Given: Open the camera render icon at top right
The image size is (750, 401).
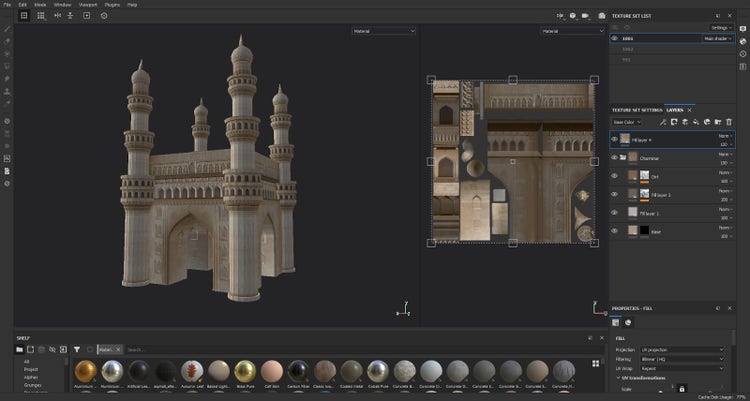Looking at the screenshot, I should point(601,16).
